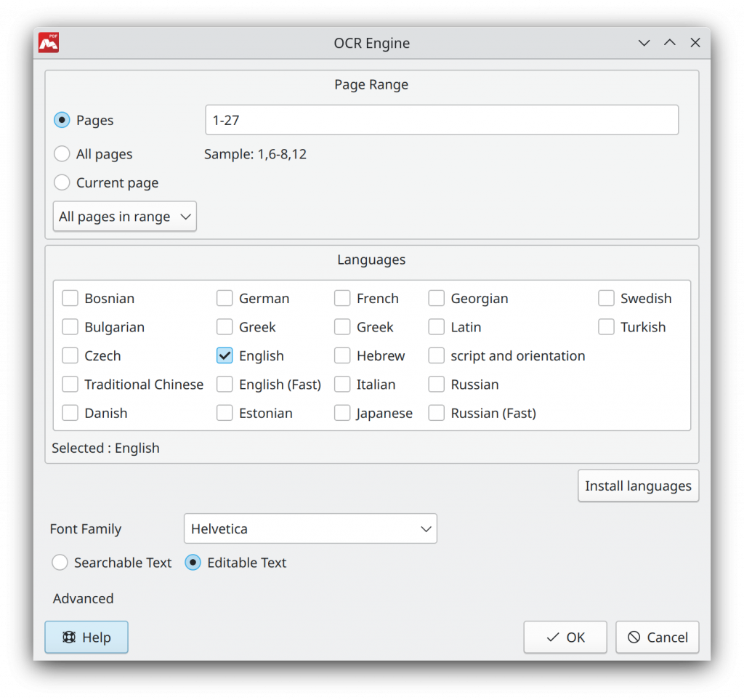Collapse the window using the titlebar chevron

(644, 43)
